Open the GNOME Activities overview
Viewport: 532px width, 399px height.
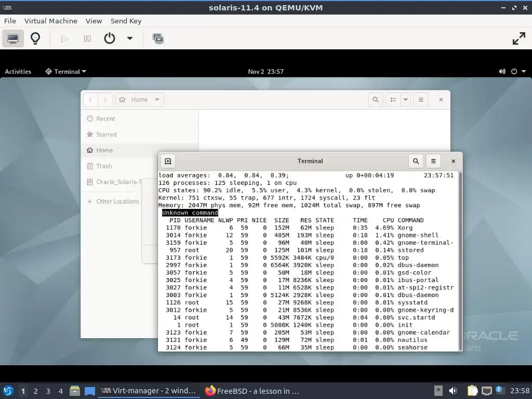pyautogui.click(x=18, y=72)
